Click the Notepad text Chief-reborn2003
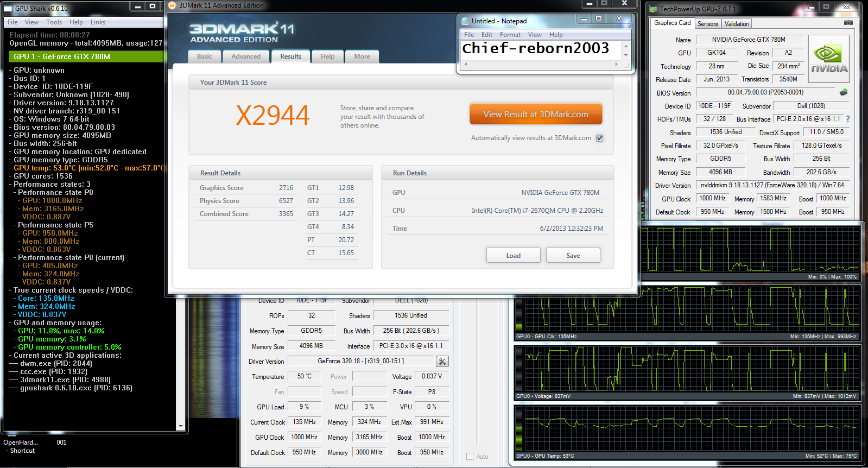 [x=535, y=48]
